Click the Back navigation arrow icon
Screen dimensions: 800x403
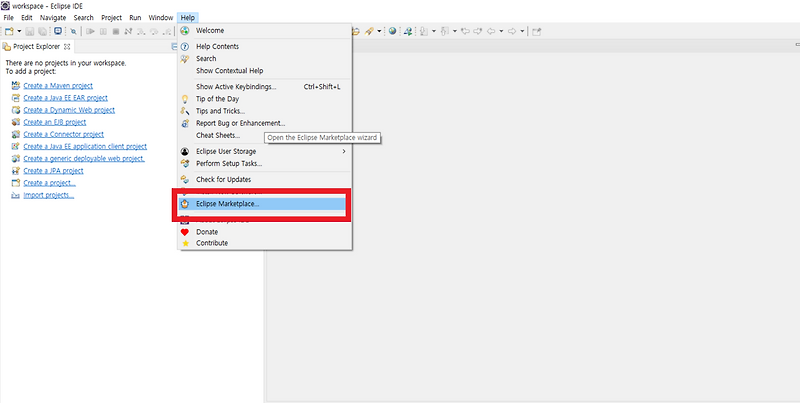coord(491,31)
